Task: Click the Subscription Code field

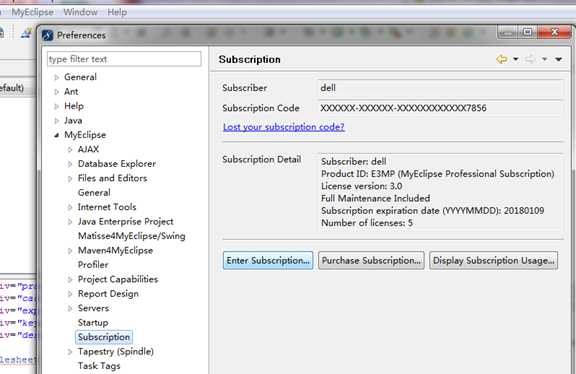Action: tap(440, 108)
